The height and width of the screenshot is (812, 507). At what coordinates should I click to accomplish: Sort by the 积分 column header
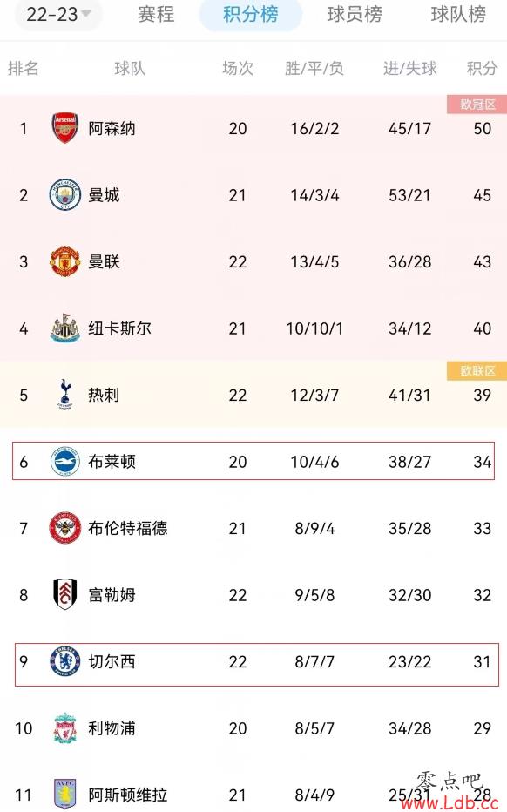coord(482,68)
